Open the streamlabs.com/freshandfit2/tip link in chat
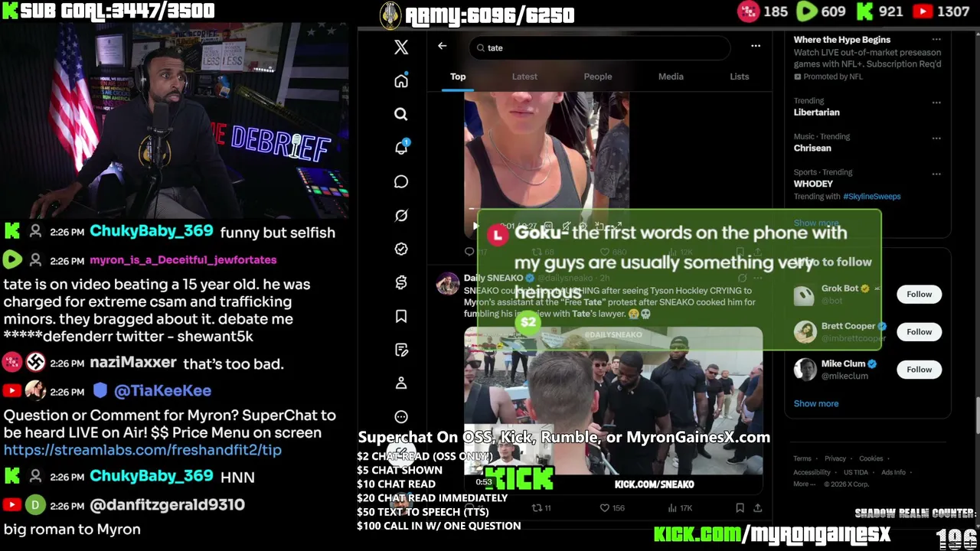This screenshot has height=551, width=980. (142, 450)
